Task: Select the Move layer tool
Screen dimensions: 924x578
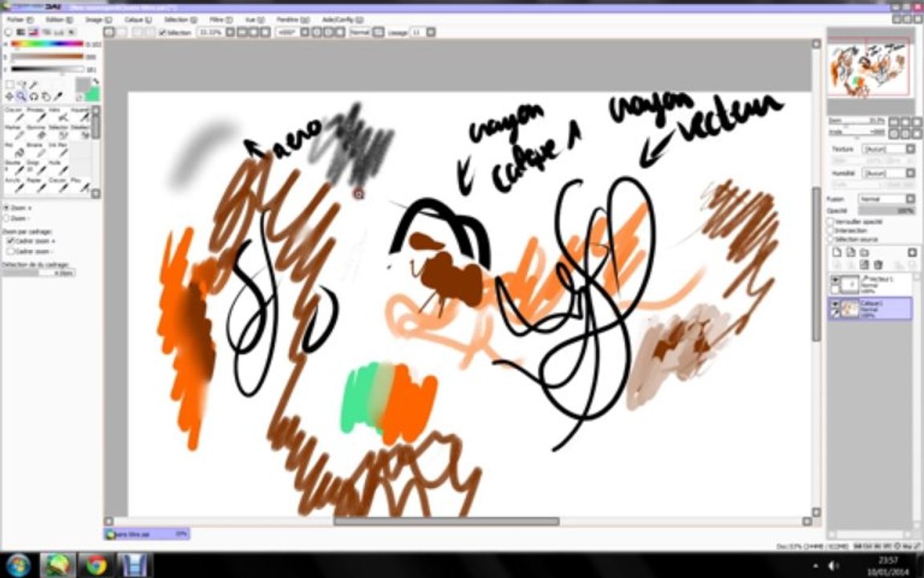Action: [x=10, y=96]
